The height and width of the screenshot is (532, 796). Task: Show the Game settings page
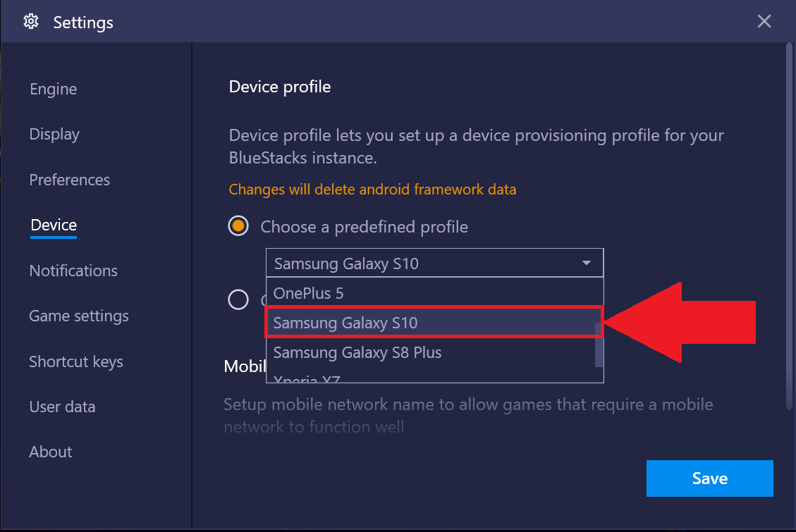[x=79, y=316]
